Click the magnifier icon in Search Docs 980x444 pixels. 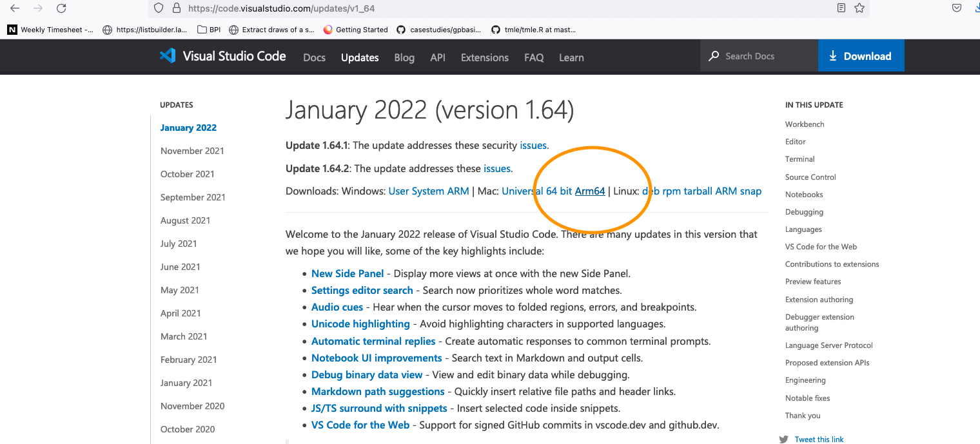coord(714,56)
